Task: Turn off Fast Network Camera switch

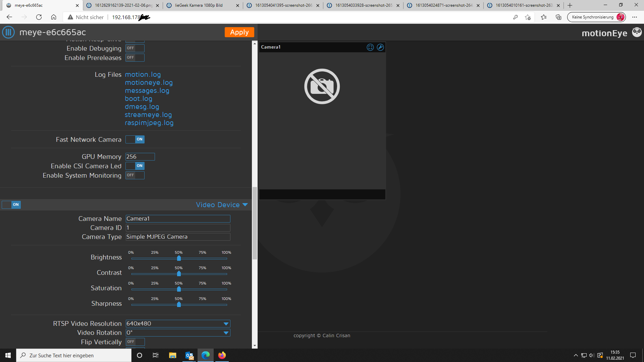Action: point(135,139)
